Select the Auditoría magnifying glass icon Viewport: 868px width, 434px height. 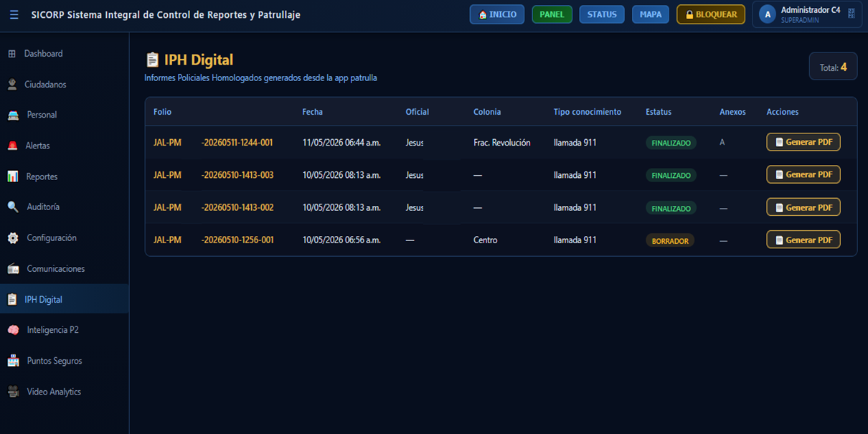click(13, 207)
